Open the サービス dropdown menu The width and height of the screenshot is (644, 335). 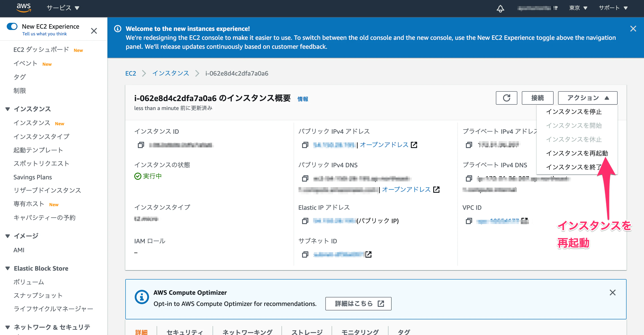[63, 8]
